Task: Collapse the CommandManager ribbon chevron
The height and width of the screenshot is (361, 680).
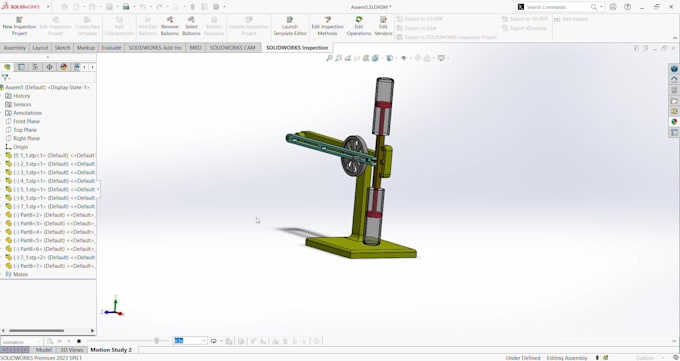Action: (x=674, y=38)
